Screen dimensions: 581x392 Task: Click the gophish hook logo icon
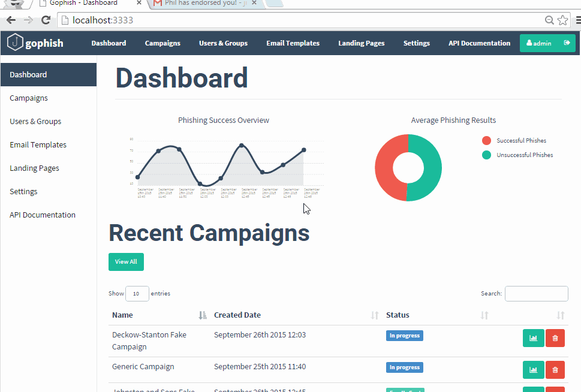click(x=15, y=42)
